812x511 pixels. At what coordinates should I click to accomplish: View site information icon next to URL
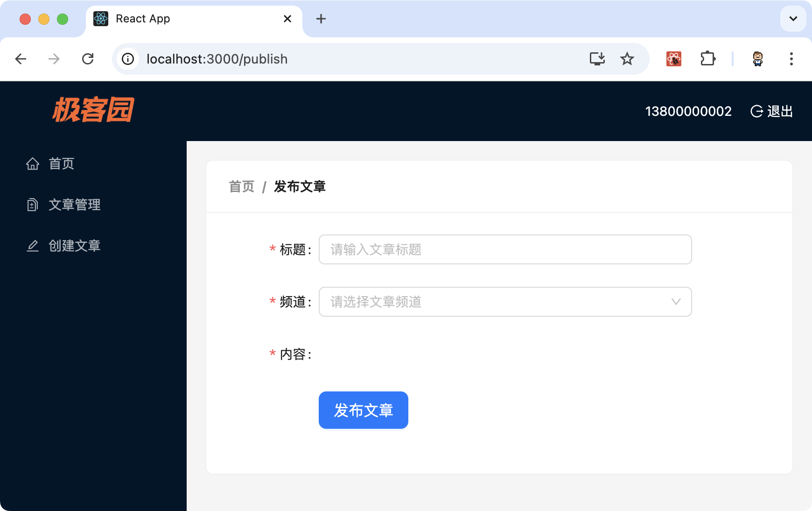[x=128, y=59]
